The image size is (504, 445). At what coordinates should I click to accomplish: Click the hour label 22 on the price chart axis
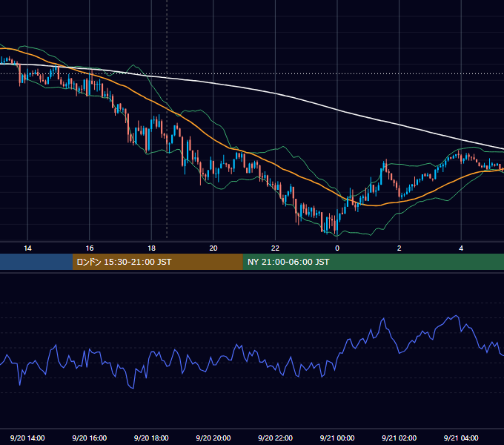pos(275,248)
